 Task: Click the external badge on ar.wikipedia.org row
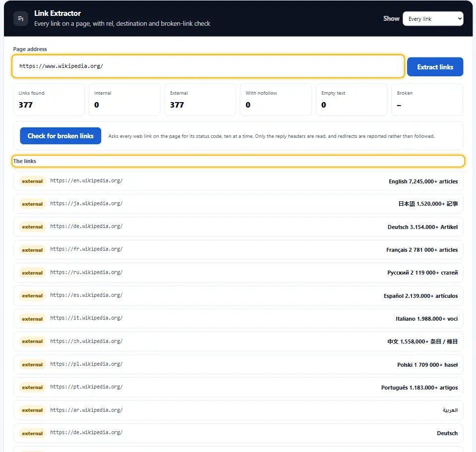coord(32,410)
